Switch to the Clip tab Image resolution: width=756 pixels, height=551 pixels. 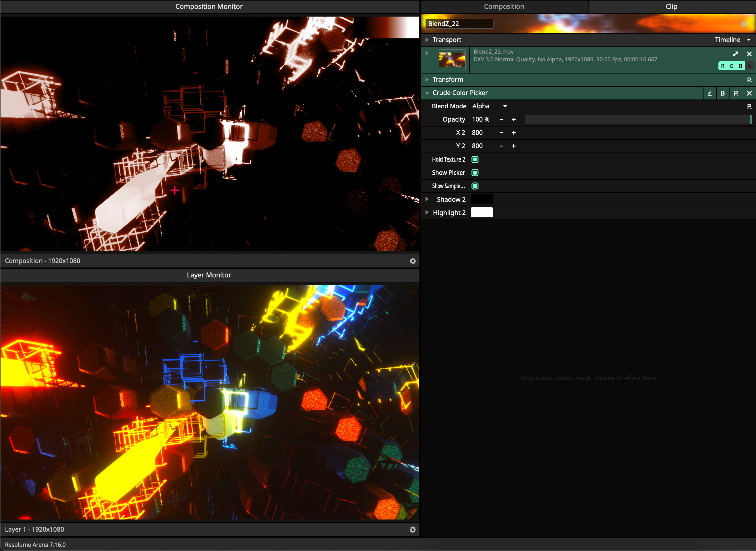click(671, 6)
